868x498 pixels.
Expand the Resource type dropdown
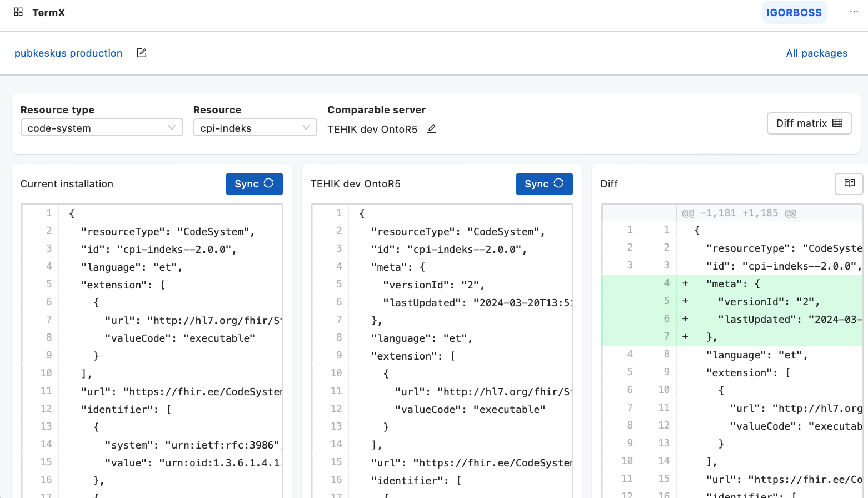pyautogui.click(x=102, y=128)
